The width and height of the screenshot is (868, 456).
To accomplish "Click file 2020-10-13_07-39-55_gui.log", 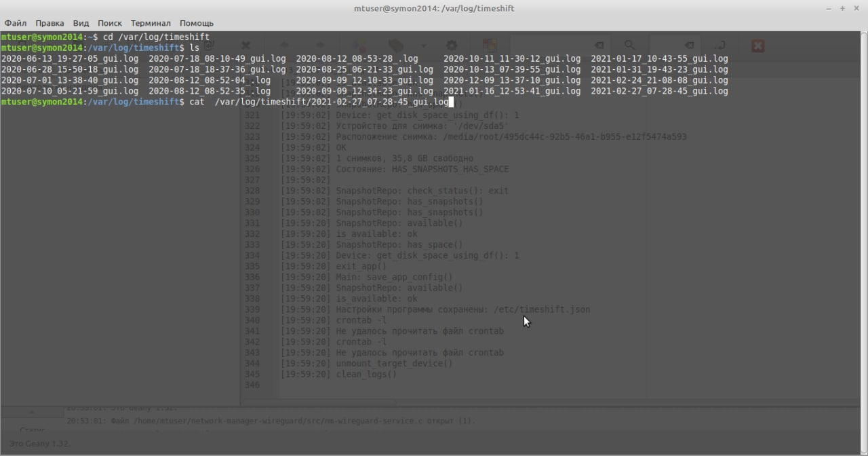I will [x=512, y=69].
